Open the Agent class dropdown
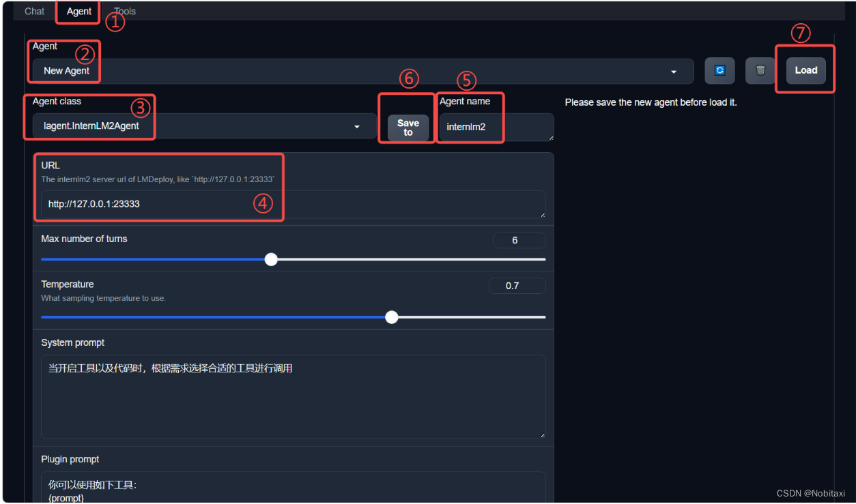This screenshot has height=504, width=856. 205,126
